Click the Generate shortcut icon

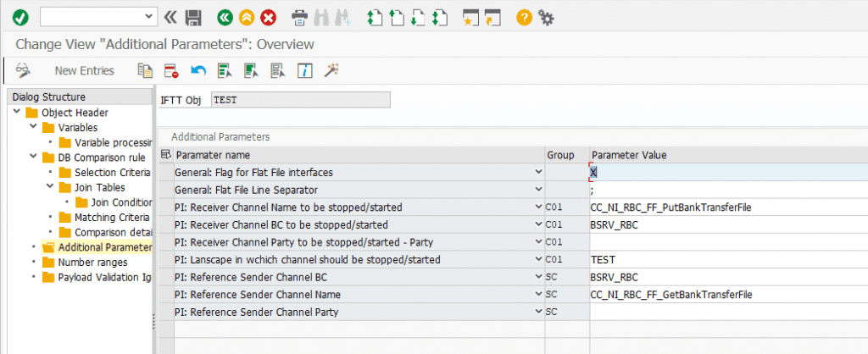pos(492,18)
